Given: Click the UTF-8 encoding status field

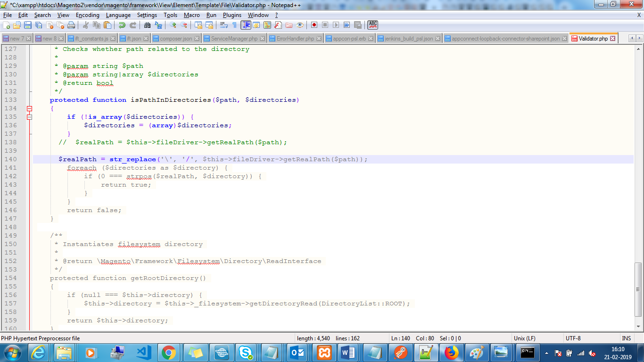Looking at the screenshot, I should coord(573,338).
